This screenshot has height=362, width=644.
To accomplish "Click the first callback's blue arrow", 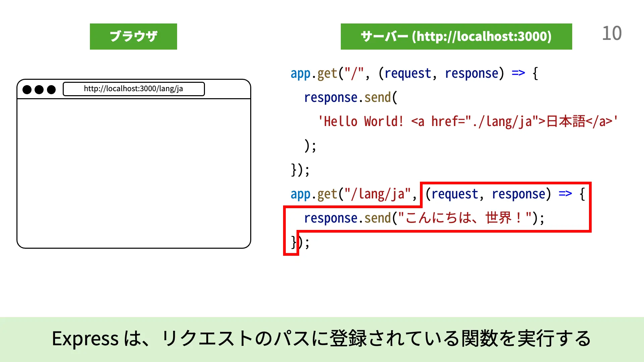I will pyautogui.click(x=518, y=73).
